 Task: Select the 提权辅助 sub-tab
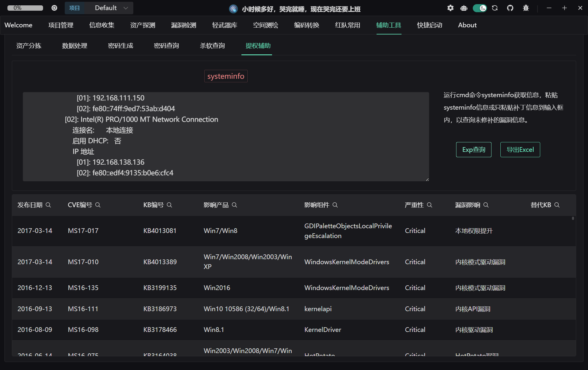[258, 46]
